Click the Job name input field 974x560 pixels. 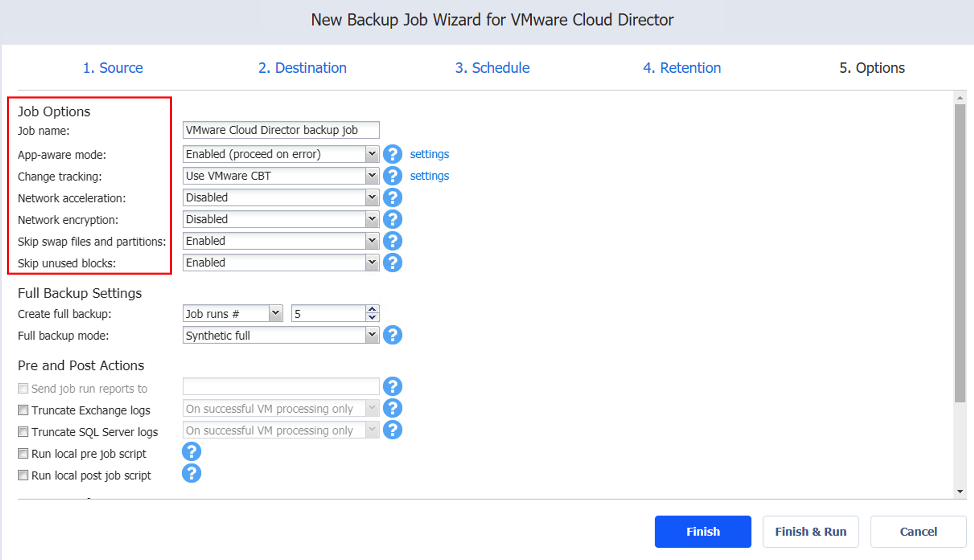281,130
